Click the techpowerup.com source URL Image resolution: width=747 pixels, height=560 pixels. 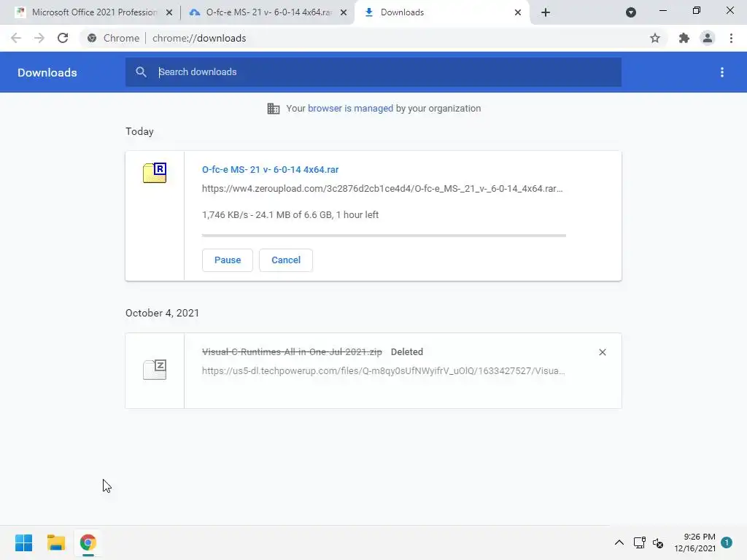[x=384, y=371]
